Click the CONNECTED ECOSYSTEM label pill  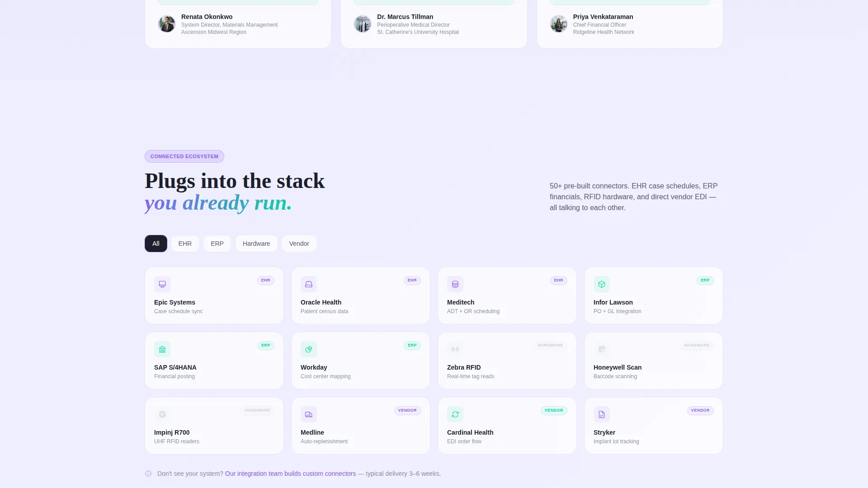pyautogui.click(x=184, y=156)
